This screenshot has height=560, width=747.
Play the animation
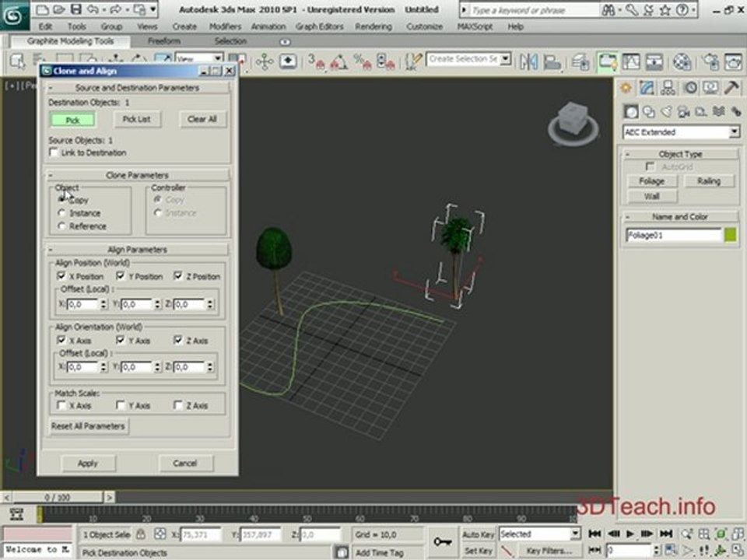point(630,534)
